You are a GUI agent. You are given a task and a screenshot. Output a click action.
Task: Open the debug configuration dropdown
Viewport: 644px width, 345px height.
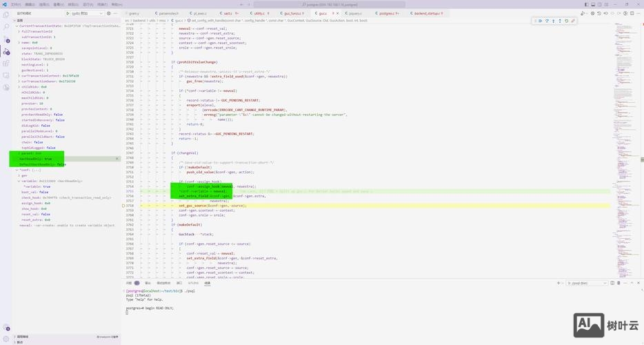point(87,13)
